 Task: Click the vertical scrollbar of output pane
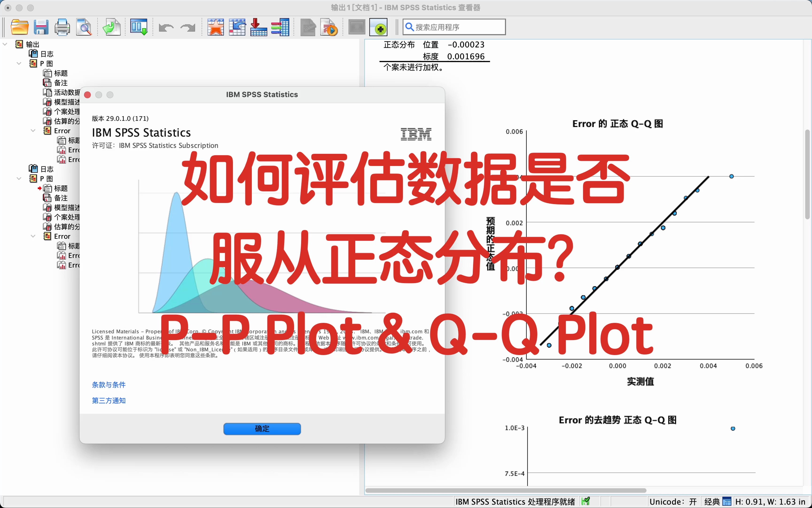point(808,174)
